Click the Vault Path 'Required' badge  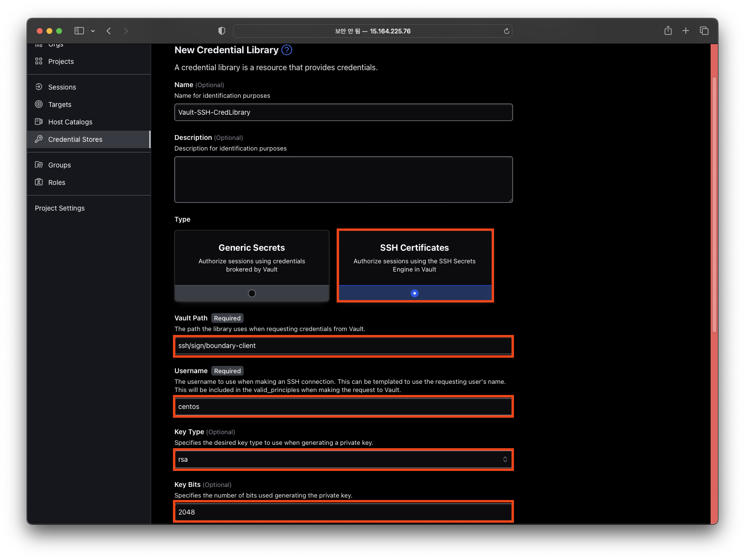(x=227, y=318)
